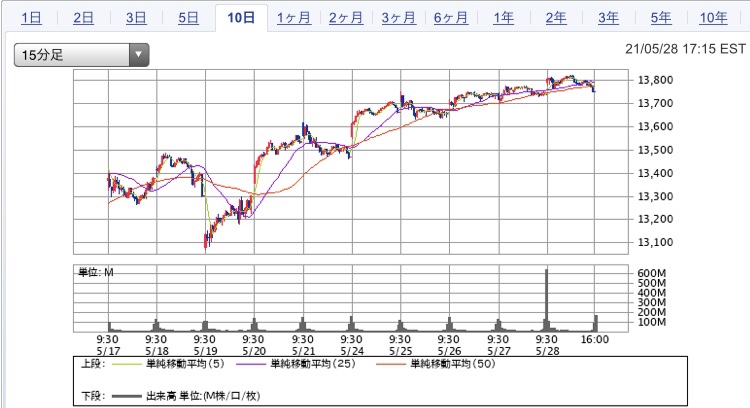This screenshot has height=408, width=750.
Task: Show the 2年 chart range
Action: coord(556,18)
